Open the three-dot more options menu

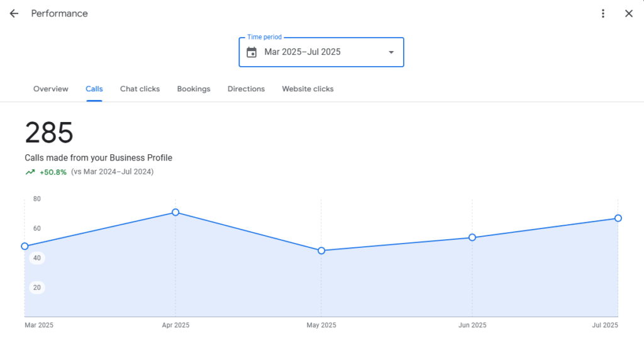(x=603, y=14)
